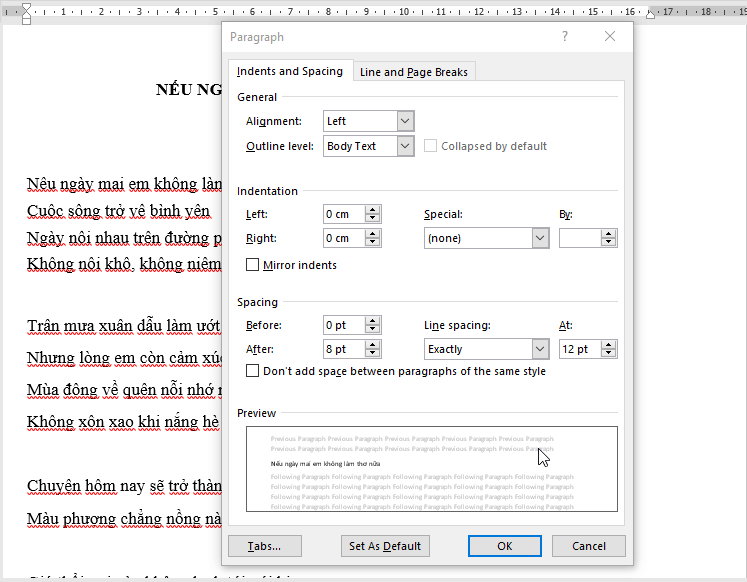
Task: Click the After spacing value field
Action: click(344, 349)
